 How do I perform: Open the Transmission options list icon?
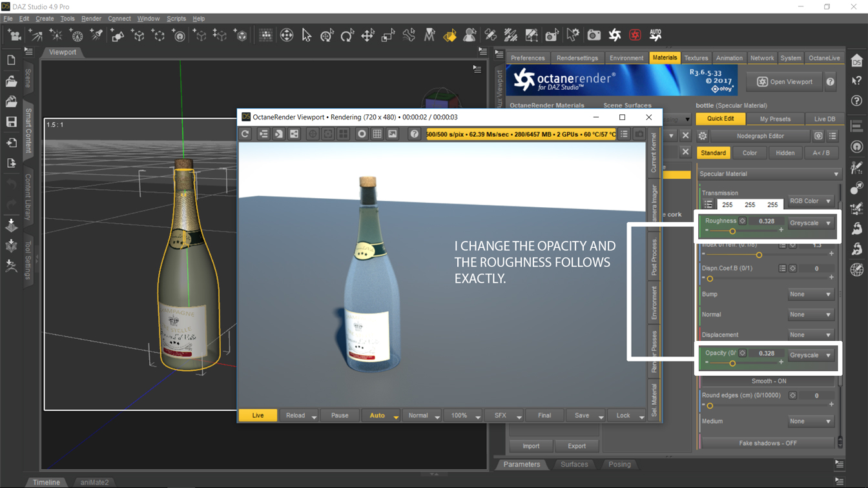click(708, 205)
